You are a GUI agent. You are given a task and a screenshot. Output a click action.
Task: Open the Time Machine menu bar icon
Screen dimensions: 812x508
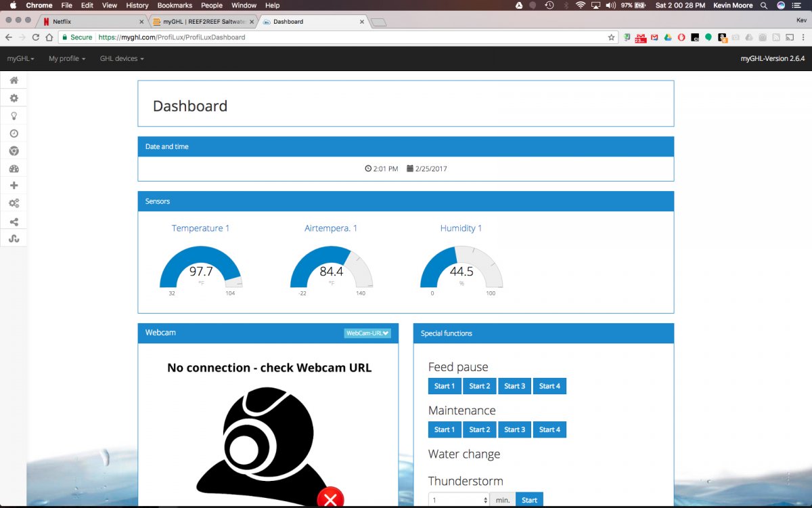(x=549, y=5)
